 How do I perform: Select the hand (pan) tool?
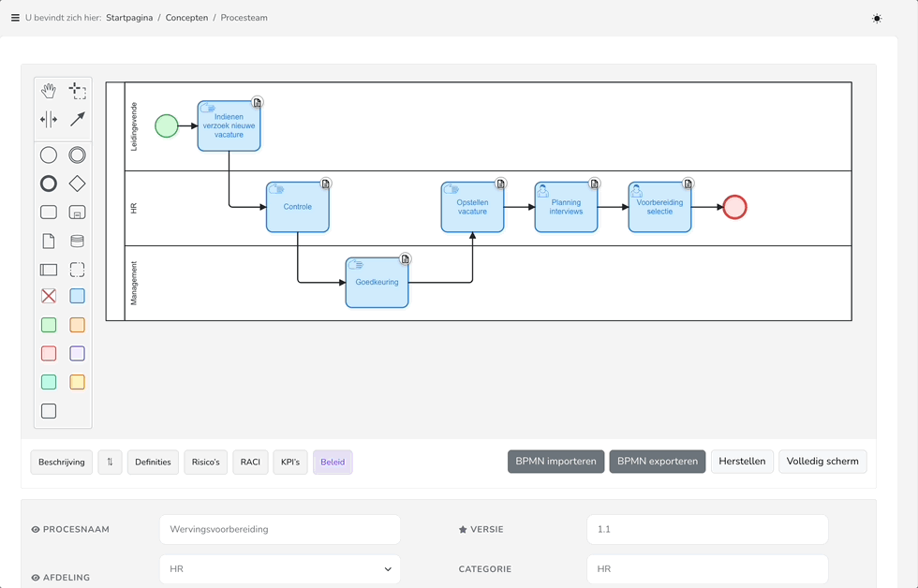click(x=49, y=91)
